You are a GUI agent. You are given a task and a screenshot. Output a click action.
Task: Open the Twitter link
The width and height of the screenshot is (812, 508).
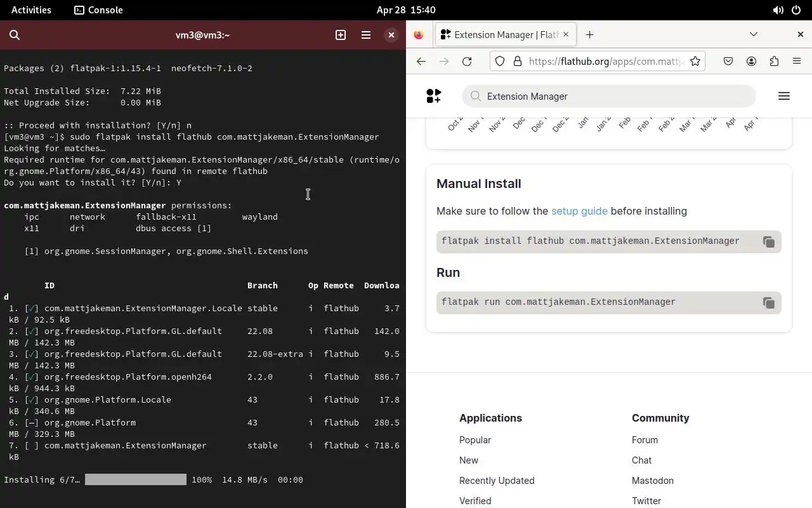(646, 501)
